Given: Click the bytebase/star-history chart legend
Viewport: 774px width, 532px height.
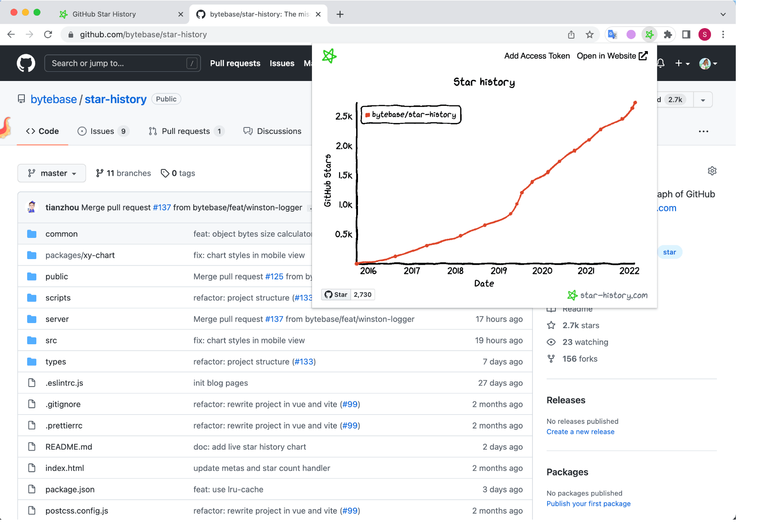Looking at the screenshot, I should tap(411, 115).
